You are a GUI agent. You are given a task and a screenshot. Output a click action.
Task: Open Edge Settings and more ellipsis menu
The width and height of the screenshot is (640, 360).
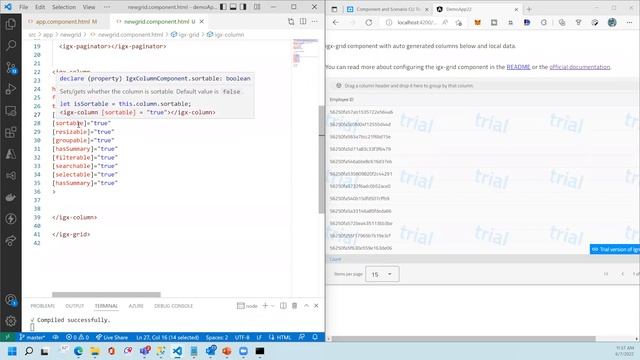[629, 22]
